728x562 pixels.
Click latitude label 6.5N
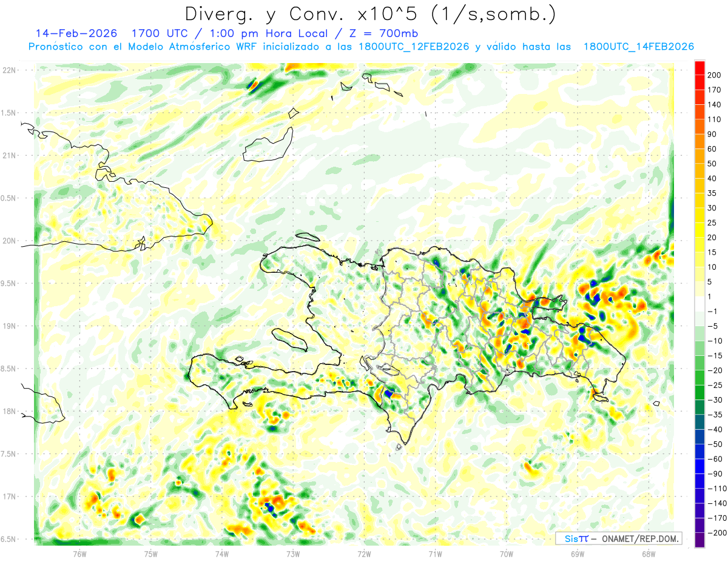(8, 539)
